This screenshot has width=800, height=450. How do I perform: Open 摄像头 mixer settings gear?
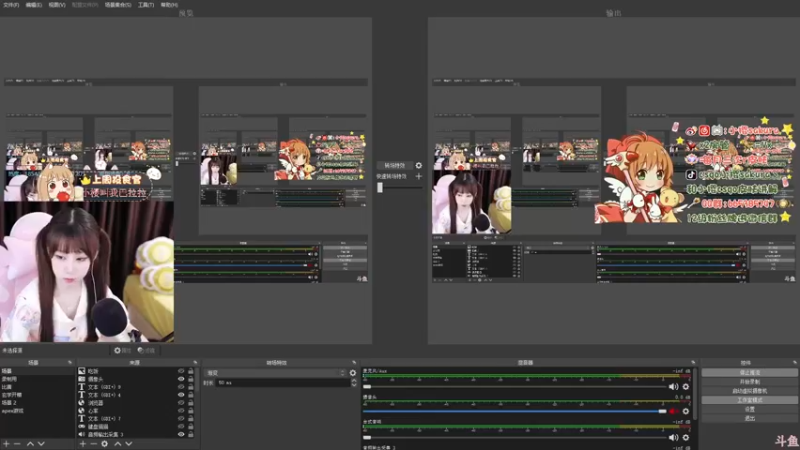coord(686,411)
